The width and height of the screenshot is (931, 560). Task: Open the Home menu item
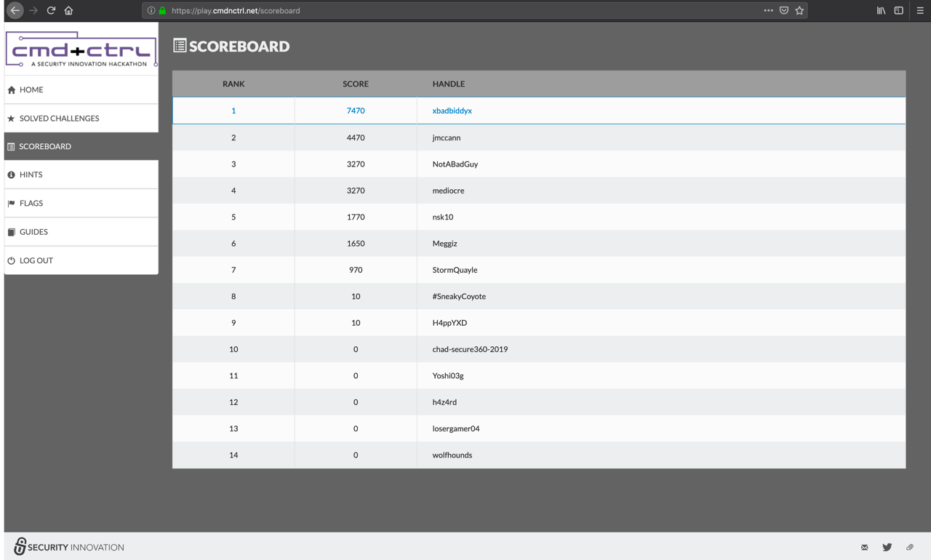tap(31, 89)
